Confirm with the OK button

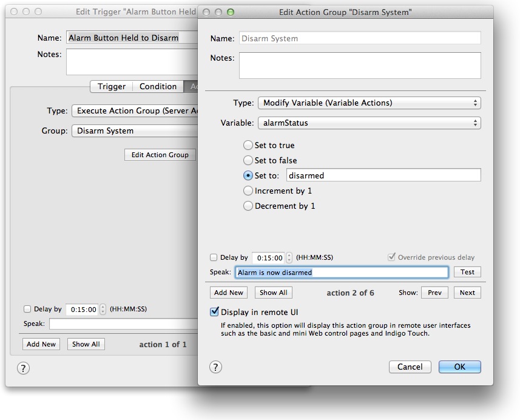pos(460,367)
